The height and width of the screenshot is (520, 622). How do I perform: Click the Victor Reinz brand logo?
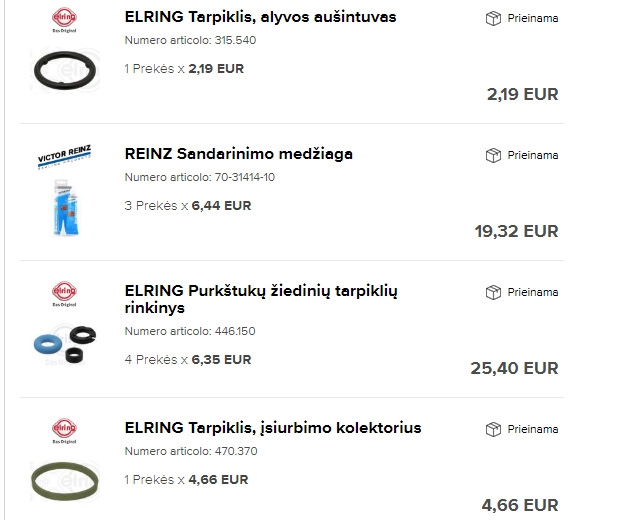click(x=64, y=158)
